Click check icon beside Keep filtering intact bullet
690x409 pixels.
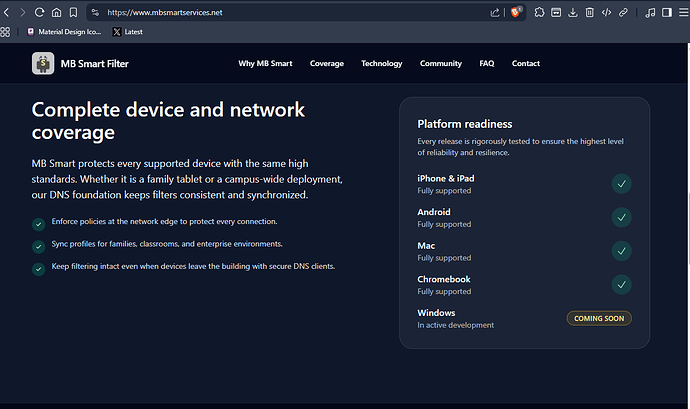pos(38,269)
